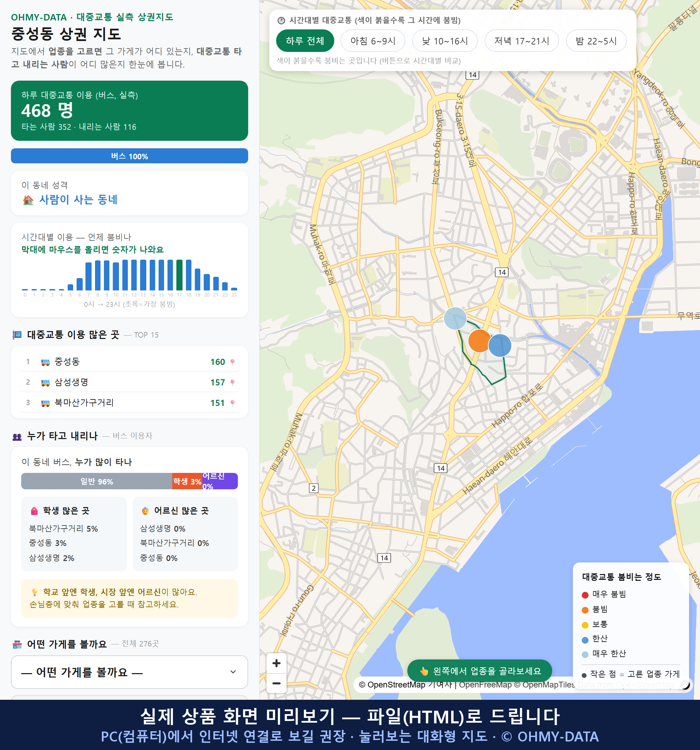Click the light blue 매우 한산 legend swatch
Screen dimensions: 700x750
click(585, 655)
